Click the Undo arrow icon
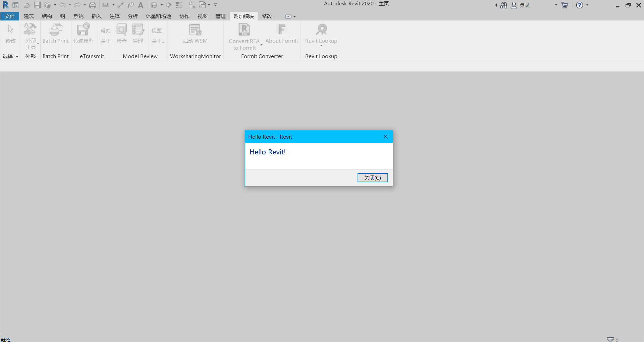The image size is (644, 342). 62,5
